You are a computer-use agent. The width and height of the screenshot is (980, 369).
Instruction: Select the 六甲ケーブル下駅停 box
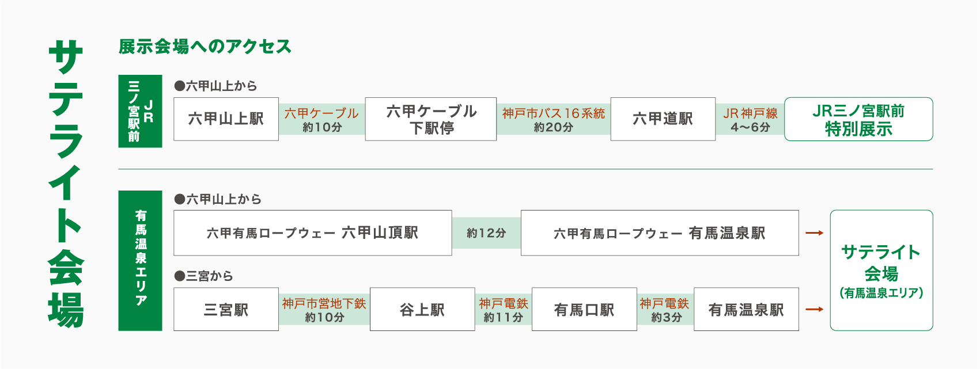click(x=431, y=119)
